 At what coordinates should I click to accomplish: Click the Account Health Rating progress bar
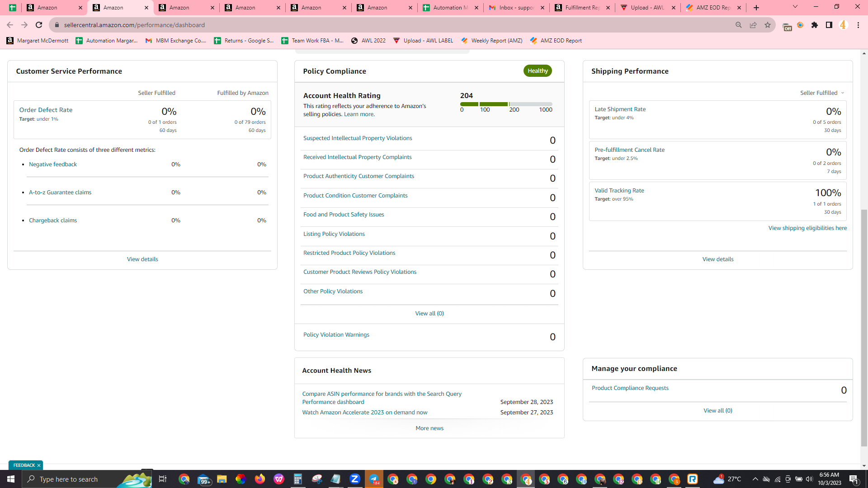tap(506, 104)
